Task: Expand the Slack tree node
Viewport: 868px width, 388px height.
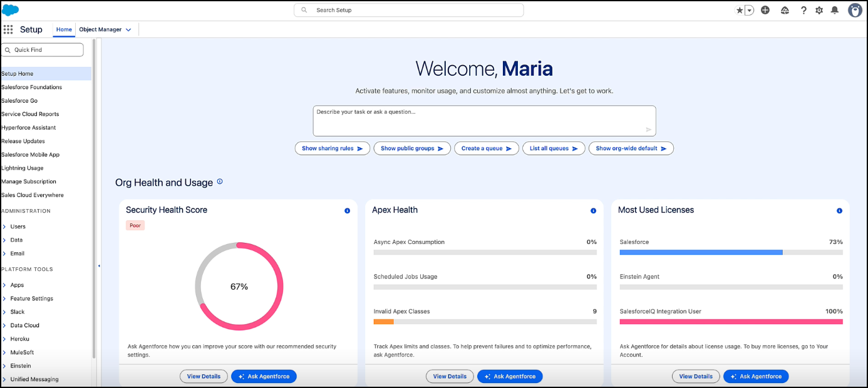Action: (4, 312)
